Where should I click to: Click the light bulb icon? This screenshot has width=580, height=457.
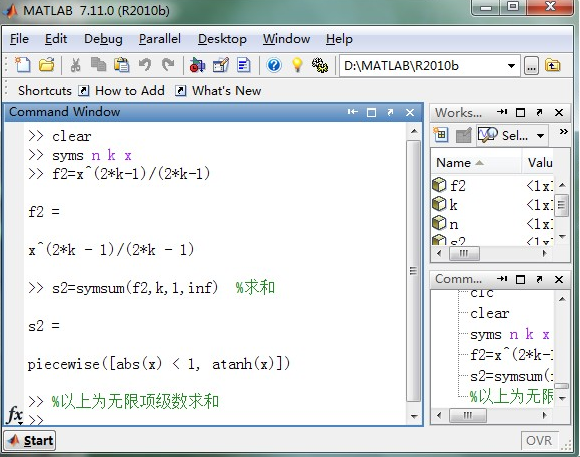[x=297, y=65]
